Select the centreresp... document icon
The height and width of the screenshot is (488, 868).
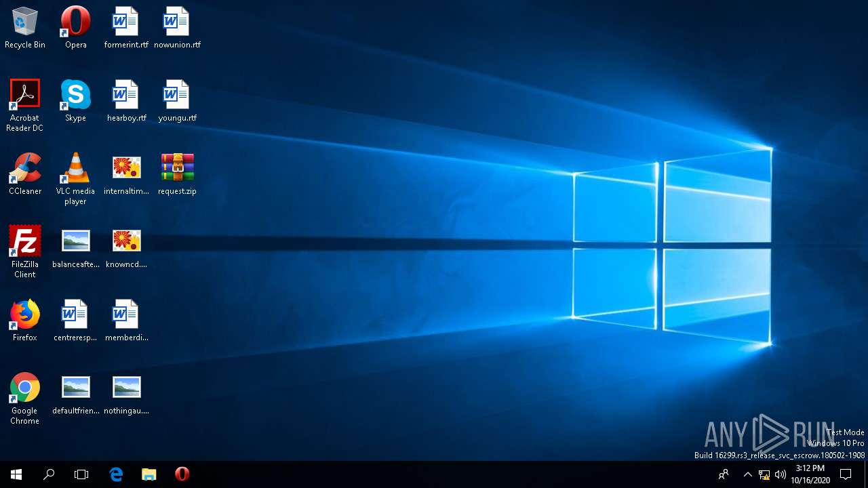coord(75,321)
